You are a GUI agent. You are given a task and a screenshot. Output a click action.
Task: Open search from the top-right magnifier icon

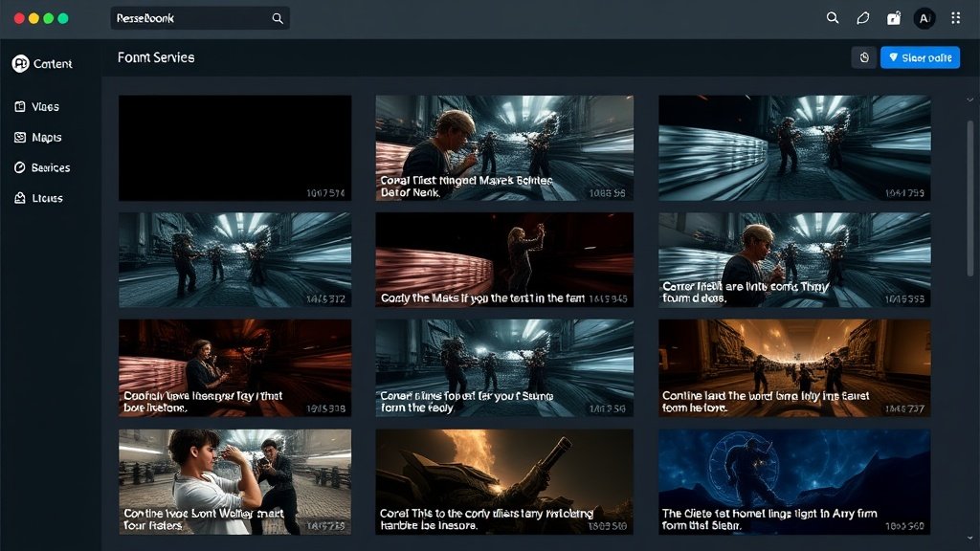(x=833, y=18)
